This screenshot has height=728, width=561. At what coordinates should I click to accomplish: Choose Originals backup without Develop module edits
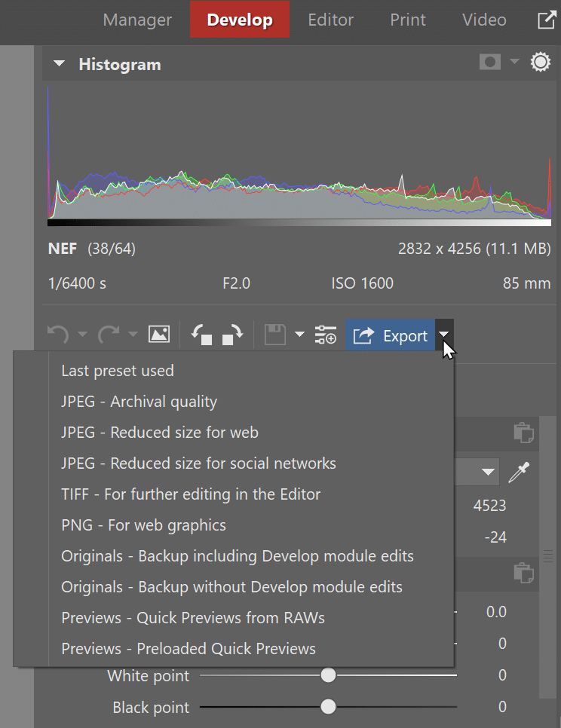point(231,587)
